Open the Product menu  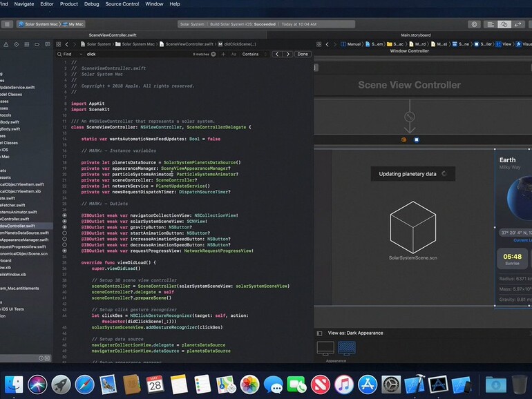point(69,4)
